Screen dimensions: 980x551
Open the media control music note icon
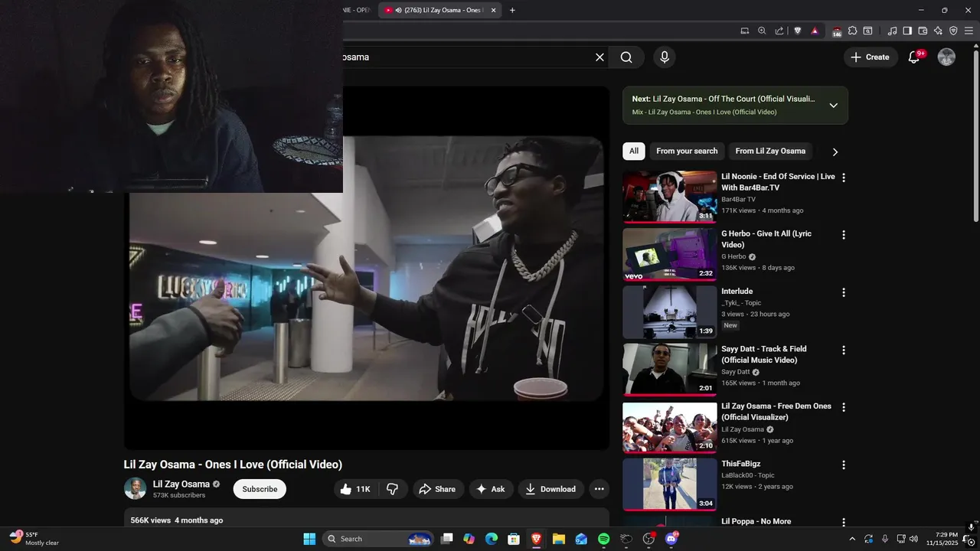(x=892, y=31)
